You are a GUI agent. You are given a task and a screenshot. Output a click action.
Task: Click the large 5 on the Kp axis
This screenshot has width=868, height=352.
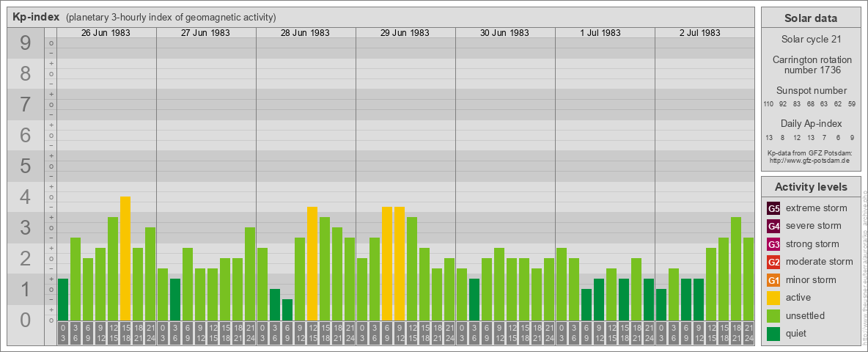coord(26,166)
